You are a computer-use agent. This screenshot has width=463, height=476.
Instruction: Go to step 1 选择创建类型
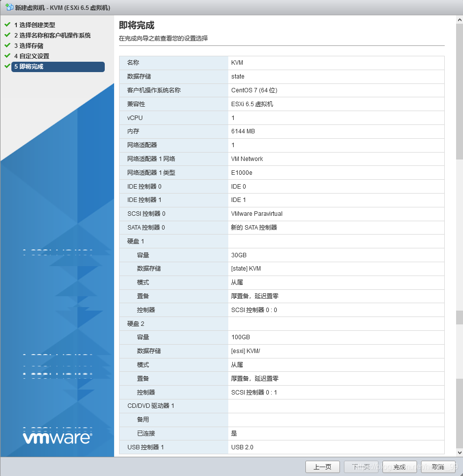(35, 25)
